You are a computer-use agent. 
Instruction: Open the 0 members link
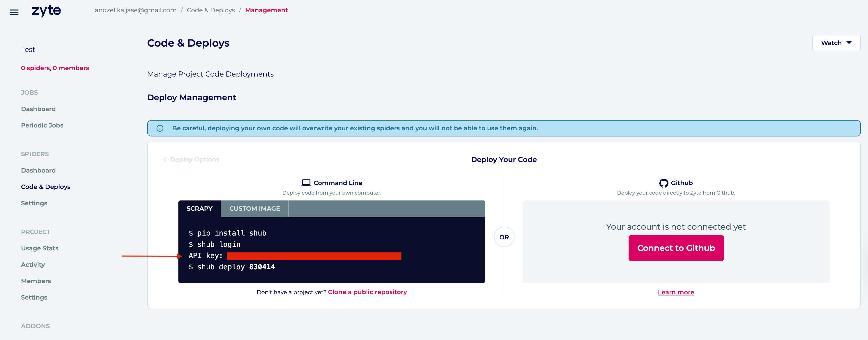pos(71,68)
